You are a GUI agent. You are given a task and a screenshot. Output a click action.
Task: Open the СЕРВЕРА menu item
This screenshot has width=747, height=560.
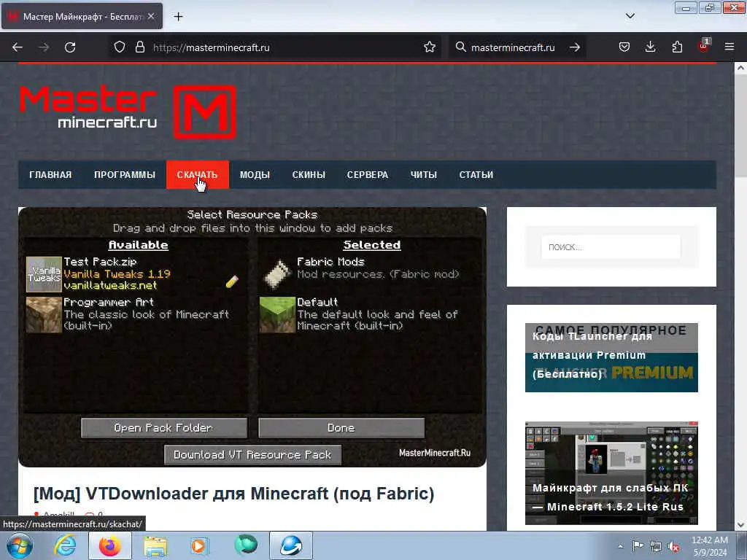368,175
